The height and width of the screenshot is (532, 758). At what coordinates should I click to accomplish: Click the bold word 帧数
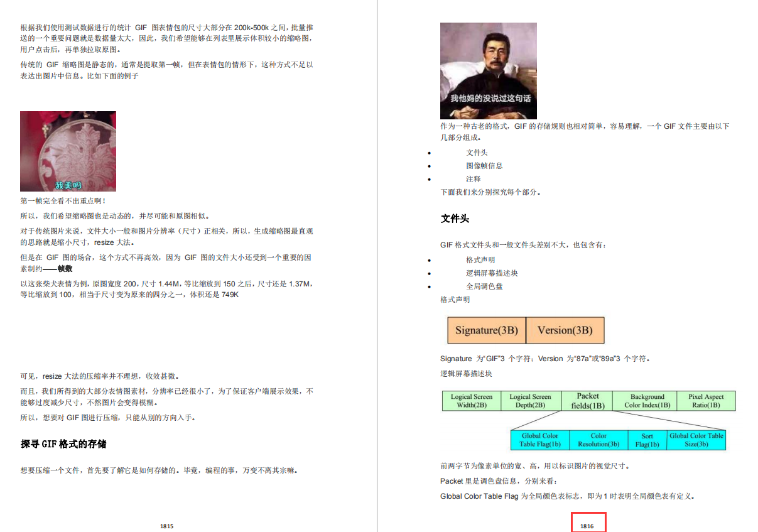(x=65, y=268)
